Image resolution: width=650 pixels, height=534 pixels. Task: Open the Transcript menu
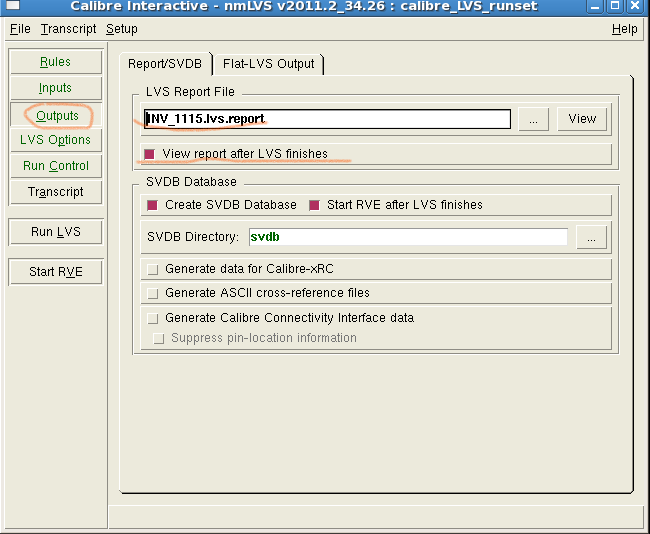pos(68,29)
